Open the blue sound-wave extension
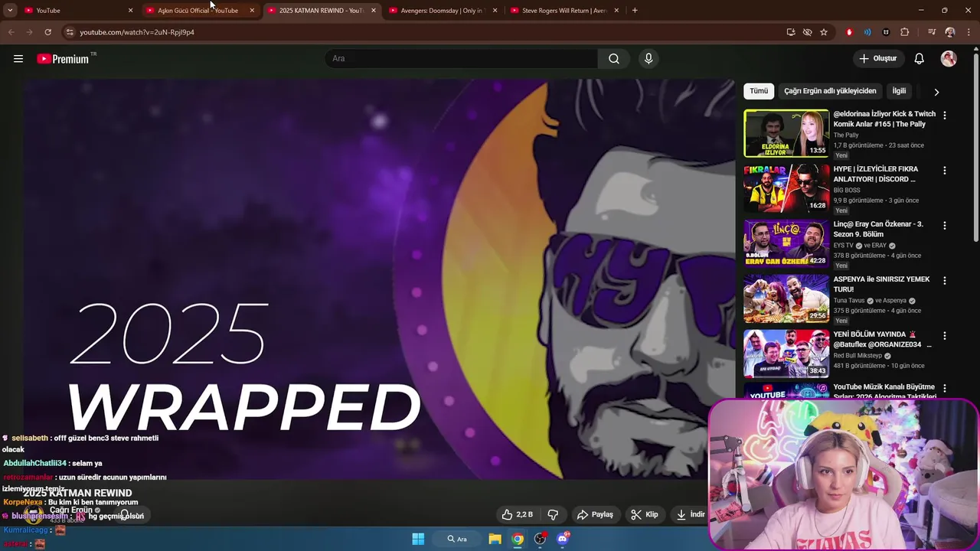 867,32
